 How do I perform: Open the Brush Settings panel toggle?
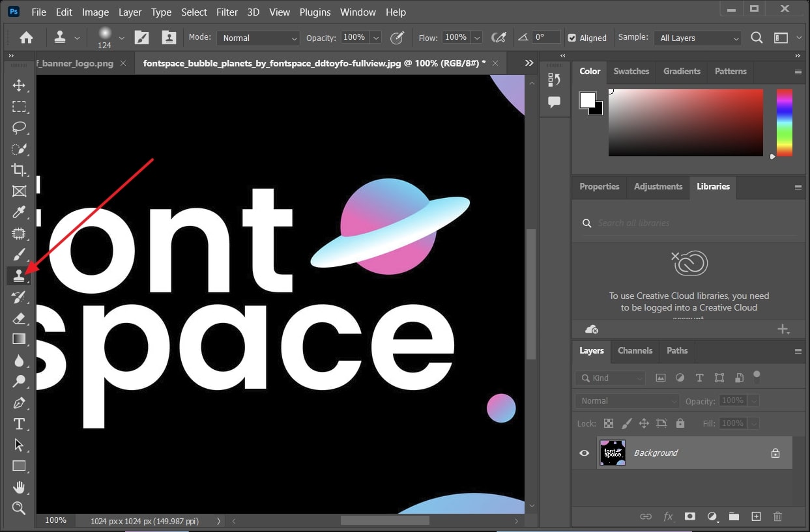coord(141,38)
